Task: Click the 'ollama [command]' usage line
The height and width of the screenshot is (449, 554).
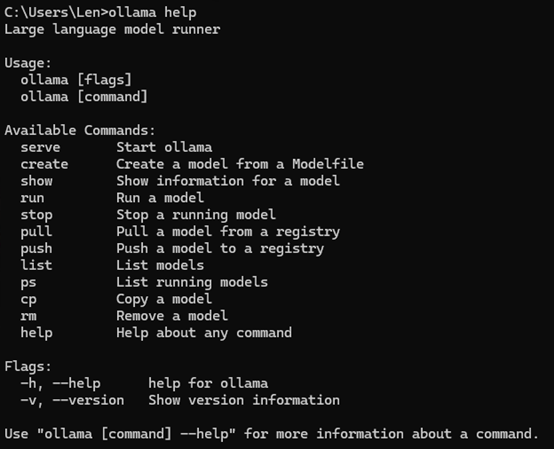Action: [84, 97]
